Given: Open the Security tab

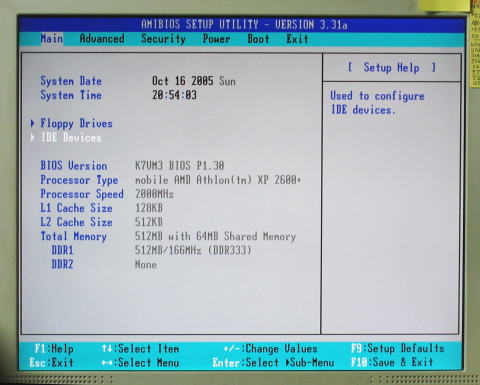Looking at the screenshot, I should (163, 39).
